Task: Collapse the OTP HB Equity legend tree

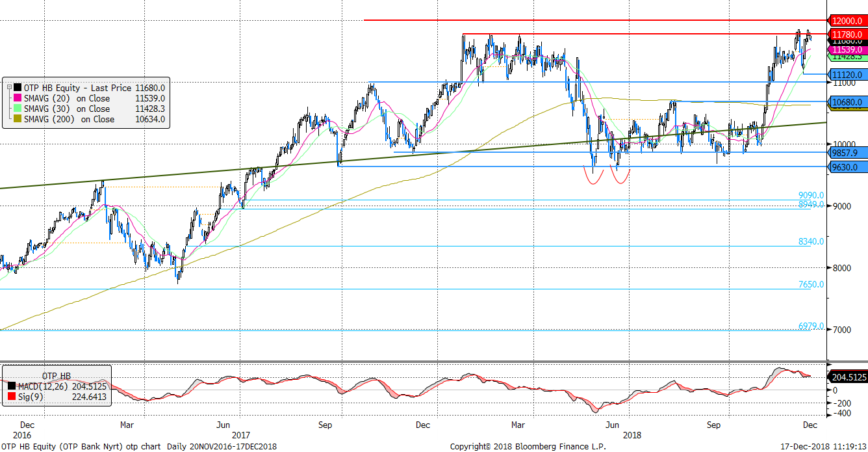Action: [9, 88]
